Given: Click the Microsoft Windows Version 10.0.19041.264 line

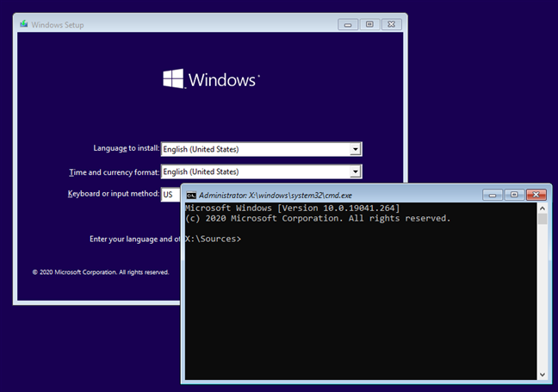Looking at the screenshot, I should point(292,208).
